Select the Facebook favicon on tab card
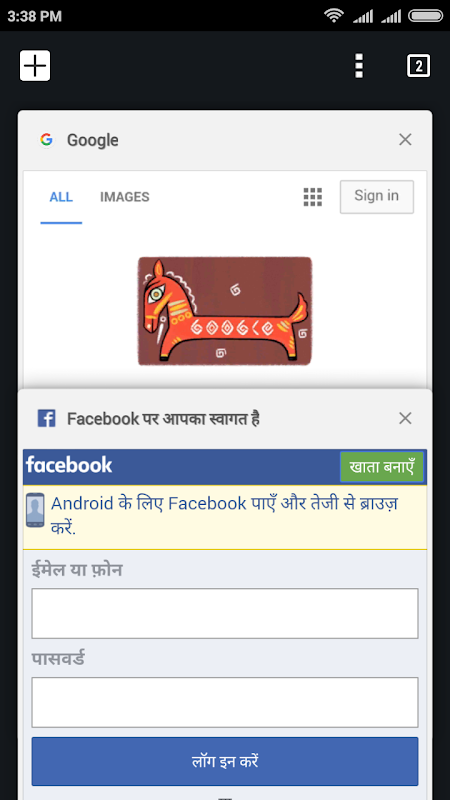 click(x=46, y=419)
